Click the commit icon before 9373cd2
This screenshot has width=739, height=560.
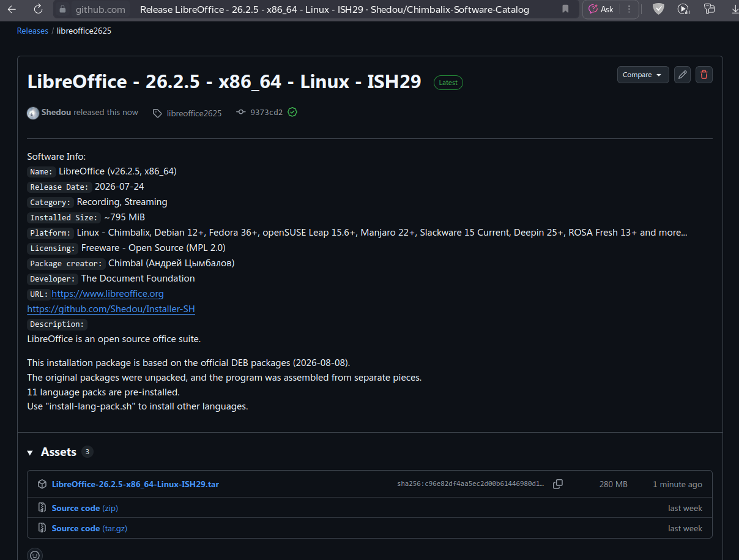pos(241,113)
